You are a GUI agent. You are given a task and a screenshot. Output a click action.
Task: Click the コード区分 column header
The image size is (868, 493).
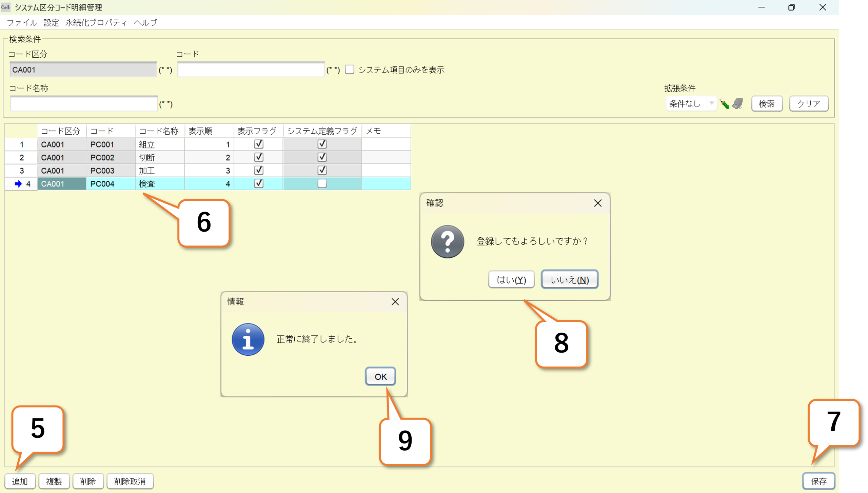click(62, 131)
